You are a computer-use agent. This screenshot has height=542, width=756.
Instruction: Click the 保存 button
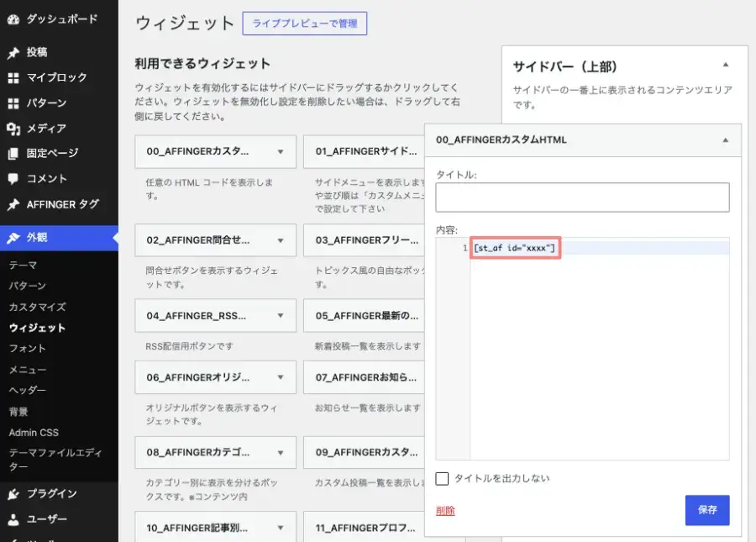707,510
